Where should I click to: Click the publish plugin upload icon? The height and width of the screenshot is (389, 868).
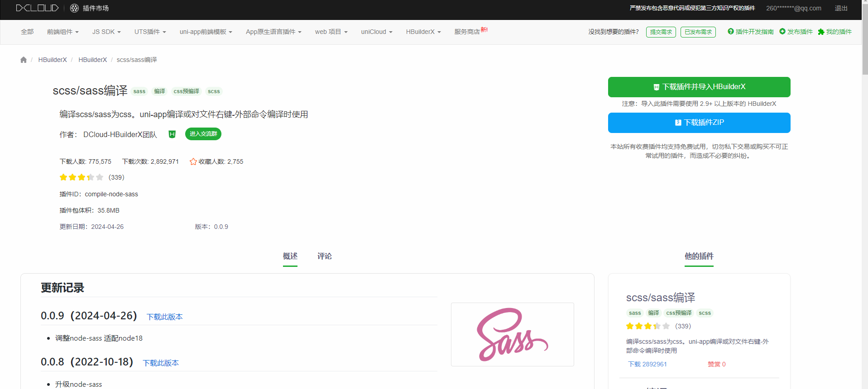pos(782,31)
